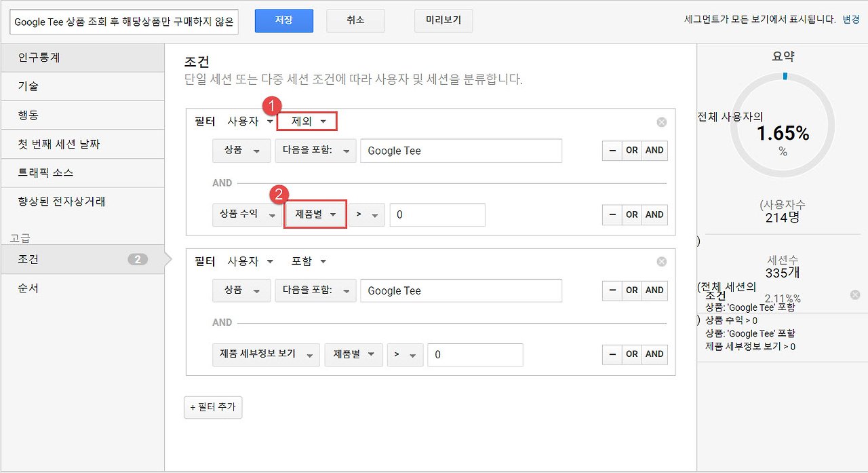
Task: Open the 제외 filter-type dropdown
Action: tap(307, 121)
